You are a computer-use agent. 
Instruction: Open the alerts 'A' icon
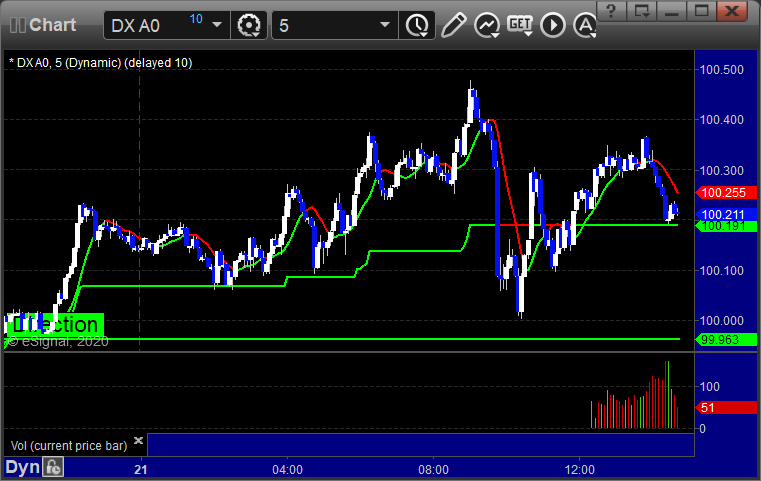585,25
